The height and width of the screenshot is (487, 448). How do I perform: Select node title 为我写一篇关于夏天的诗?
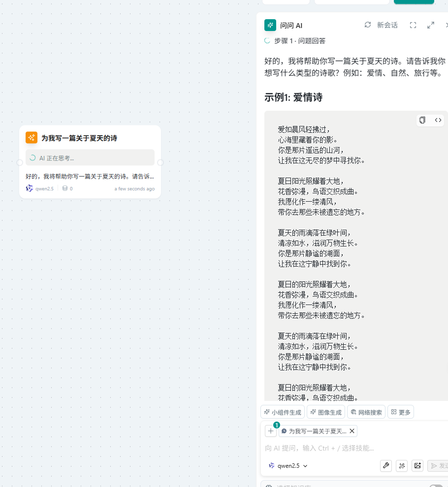[79, 138]
